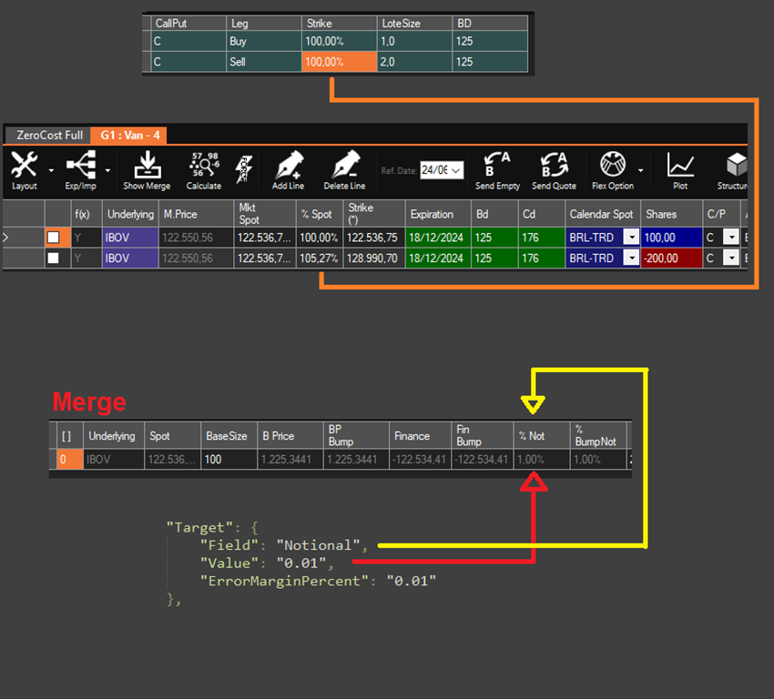Click the Add Line pen icon
Viewport: 774px width, 700px height.
point(288,167)
